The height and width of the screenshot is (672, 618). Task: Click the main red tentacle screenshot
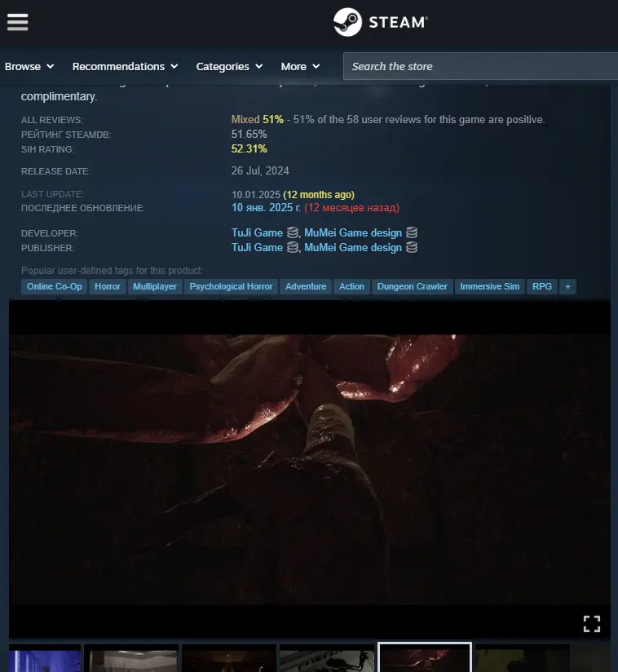(310, 469)
